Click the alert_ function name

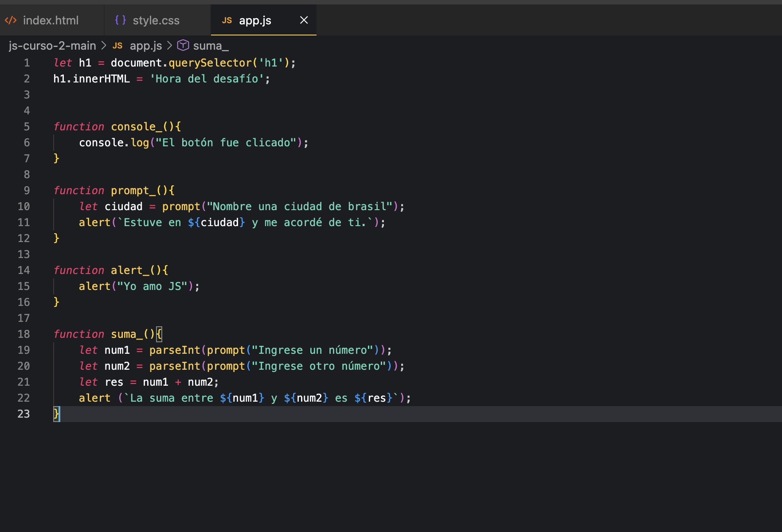(130, 270)
